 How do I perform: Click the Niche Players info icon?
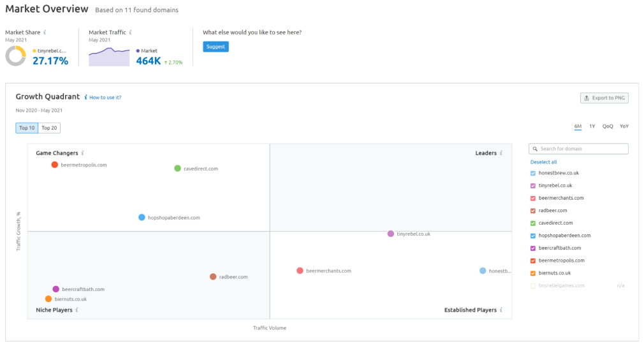77,310
